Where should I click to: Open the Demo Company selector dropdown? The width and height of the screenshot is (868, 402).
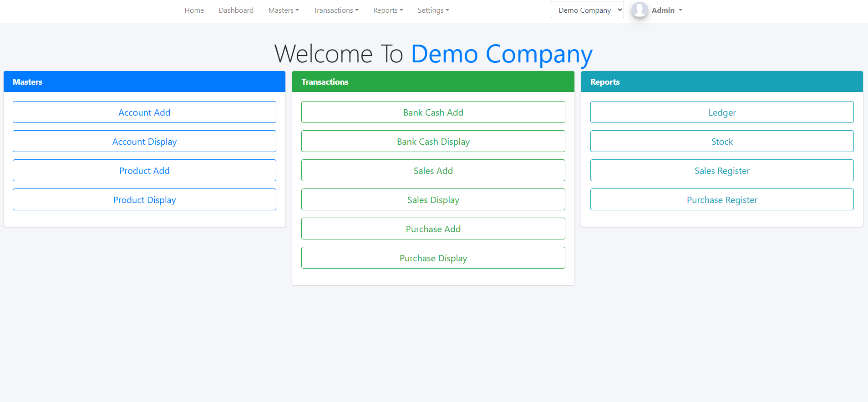point(587,10)
